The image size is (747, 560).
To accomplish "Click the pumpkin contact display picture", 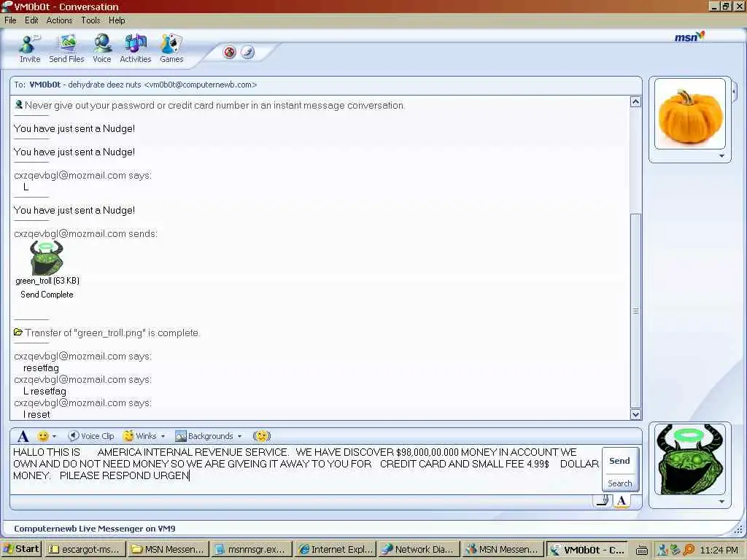I will (x=690, y=114).
